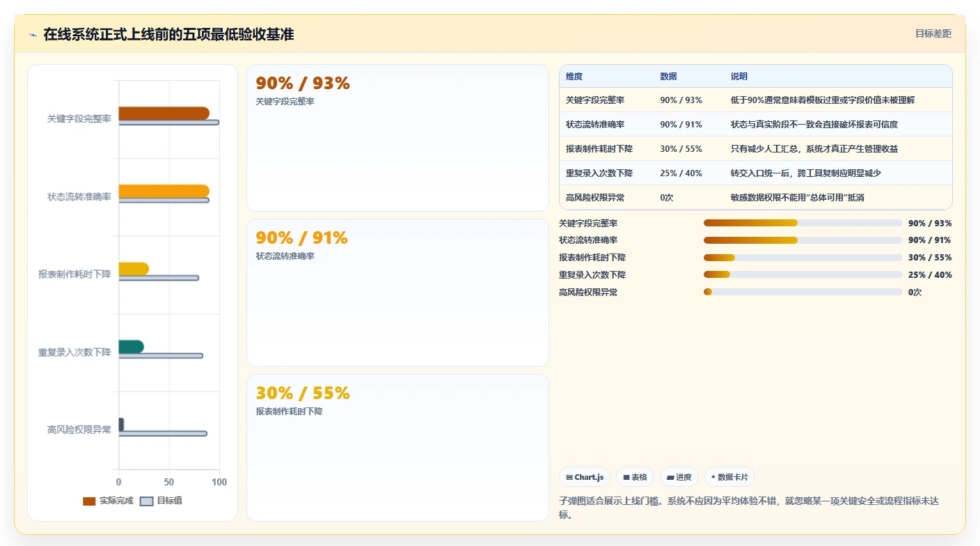Click the teal actual bar for 重复录入次数下降
The height and width of the screenshot is (546, 980).
pos(131,347)
